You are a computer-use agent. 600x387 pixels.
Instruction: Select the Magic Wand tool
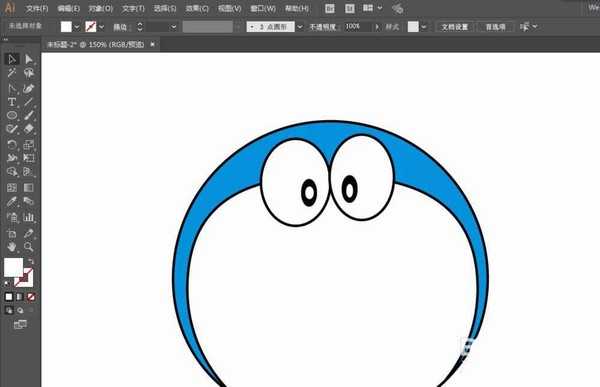click(x=12, y=73)
